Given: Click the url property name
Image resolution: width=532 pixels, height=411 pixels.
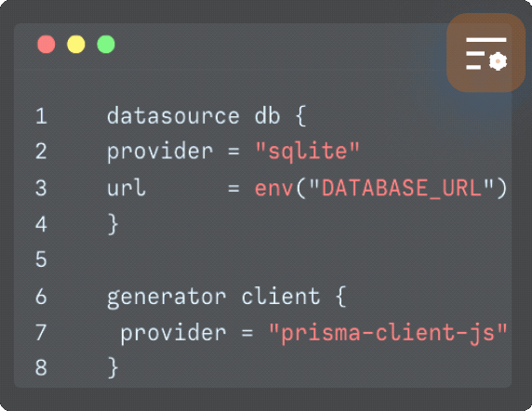Looking at the screenshot, I should 126,188.
